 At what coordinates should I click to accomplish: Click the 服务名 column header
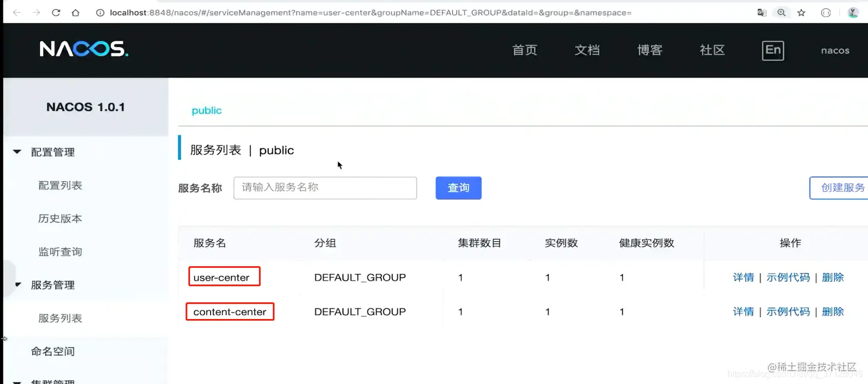[x=209, y=243]
